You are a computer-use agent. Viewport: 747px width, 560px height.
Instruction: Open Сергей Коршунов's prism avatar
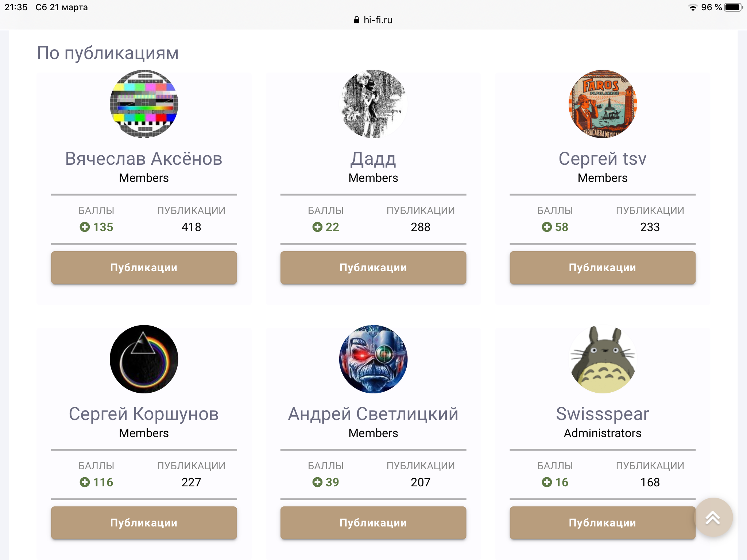(144, 359)
